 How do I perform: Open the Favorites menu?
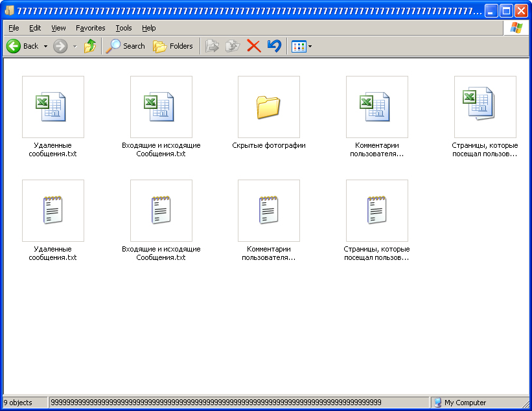pos(90,28)
